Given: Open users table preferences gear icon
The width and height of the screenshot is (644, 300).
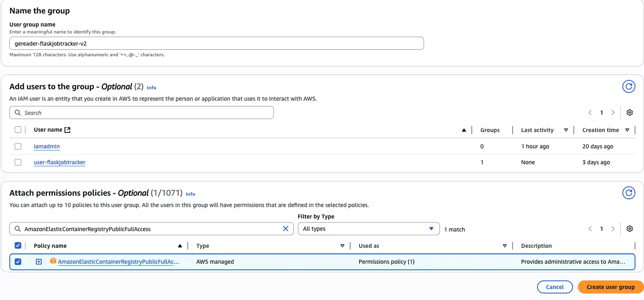Looking at the screenshot, I should point(629,112).
